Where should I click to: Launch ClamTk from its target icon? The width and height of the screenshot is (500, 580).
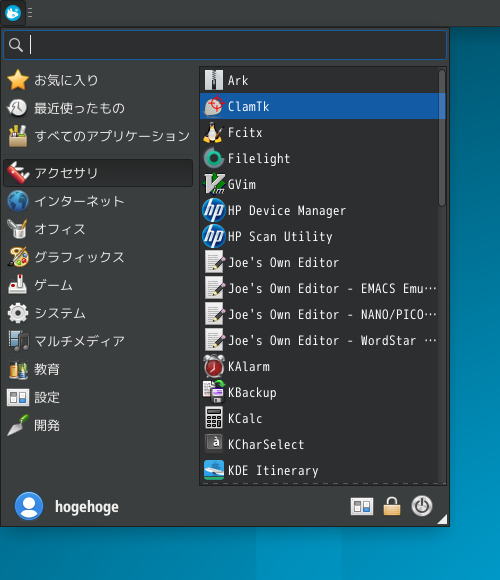(214, 106)
